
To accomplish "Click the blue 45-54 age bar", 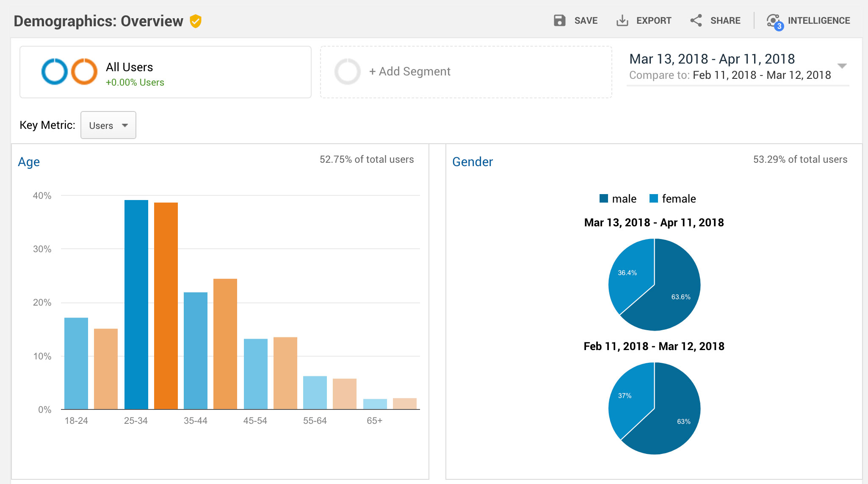I will point(256,374).
